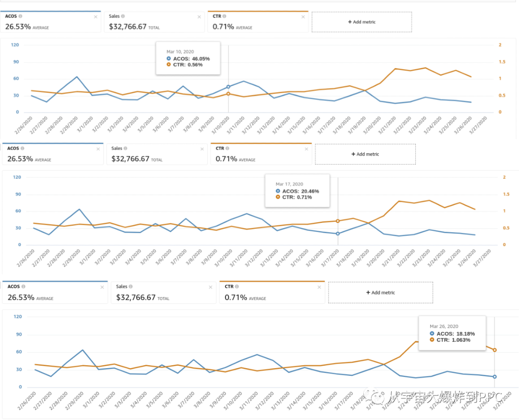
Task: Select the ACOS metric card in the middle panel
Action: (x=52, y=154)
